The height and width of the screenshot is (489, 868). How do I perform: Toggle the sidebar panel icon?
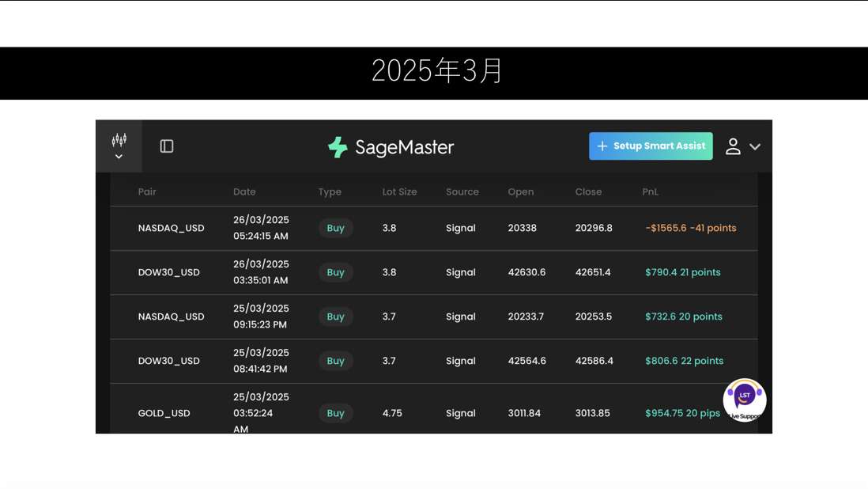click(x=167, y=146)
